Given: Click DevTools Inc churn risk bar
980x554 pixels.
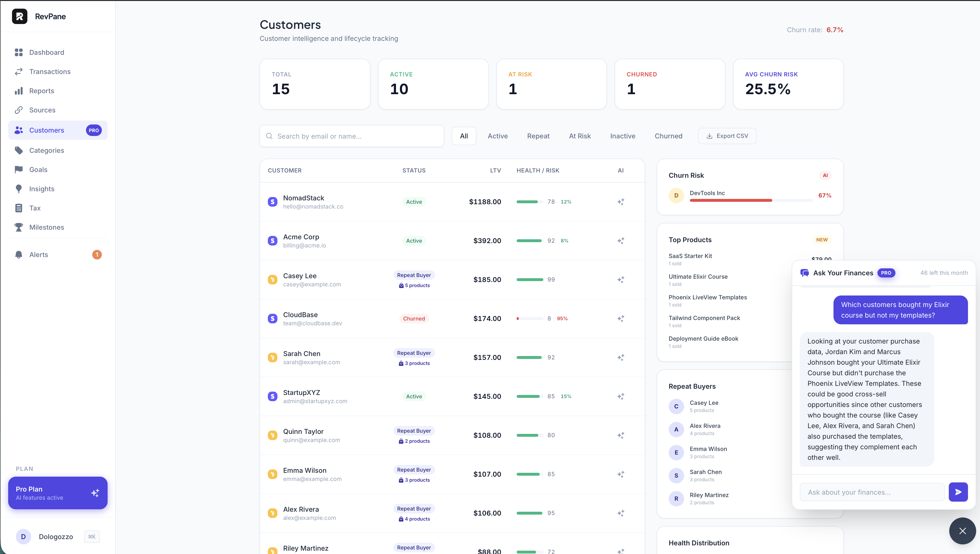Looking at the screenshot, I should click(731, 200).
